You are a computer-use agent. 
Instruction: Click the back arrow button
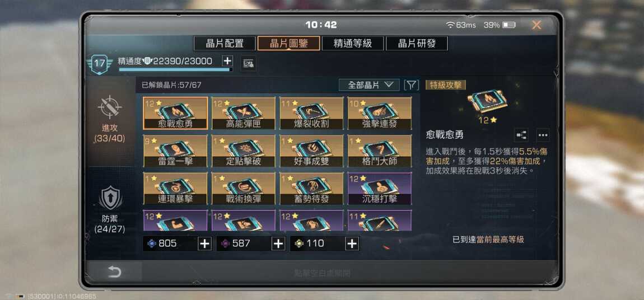114,271
